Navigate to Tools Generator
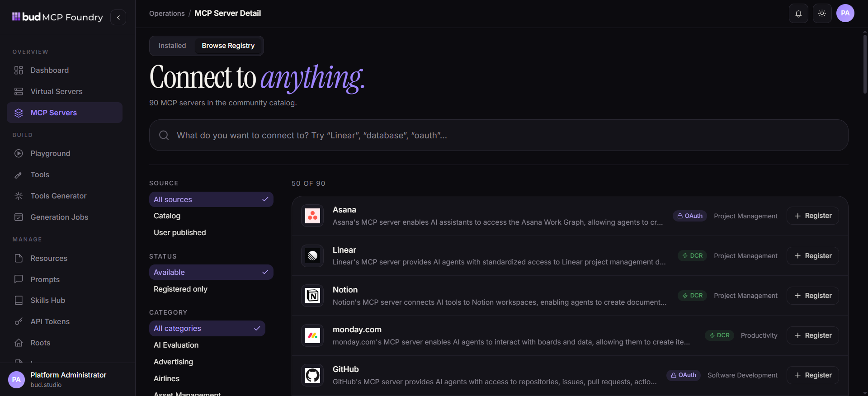The height and width of the screenshot is (396, 868). point(65,196)
